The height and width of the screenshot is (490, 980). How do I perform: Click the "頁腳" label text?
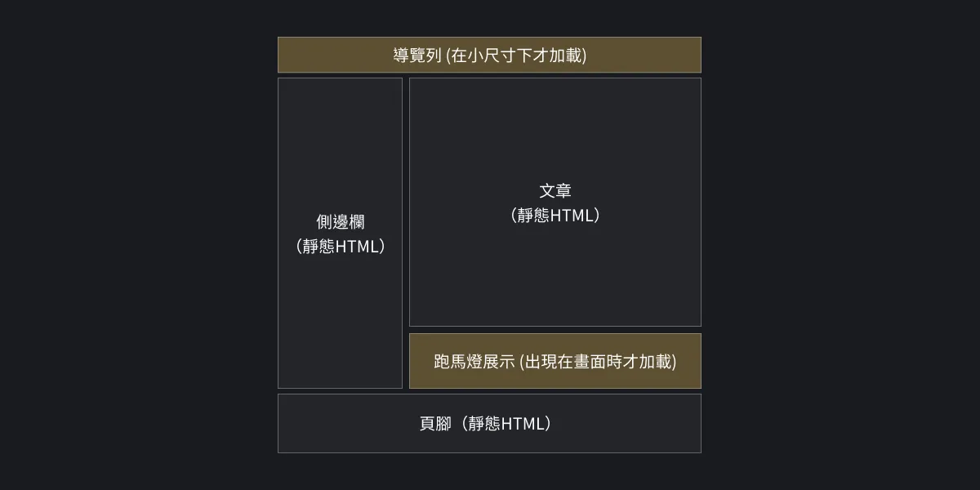point(435,424)
